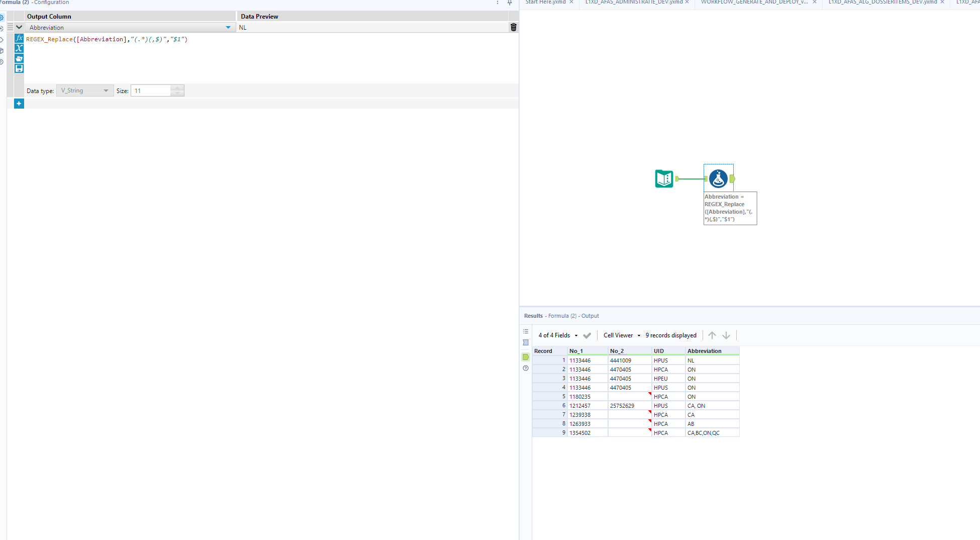Select the fx functions icon in formula editor
This screenshot has width=980, height=540.
click(x=19, y=38)
